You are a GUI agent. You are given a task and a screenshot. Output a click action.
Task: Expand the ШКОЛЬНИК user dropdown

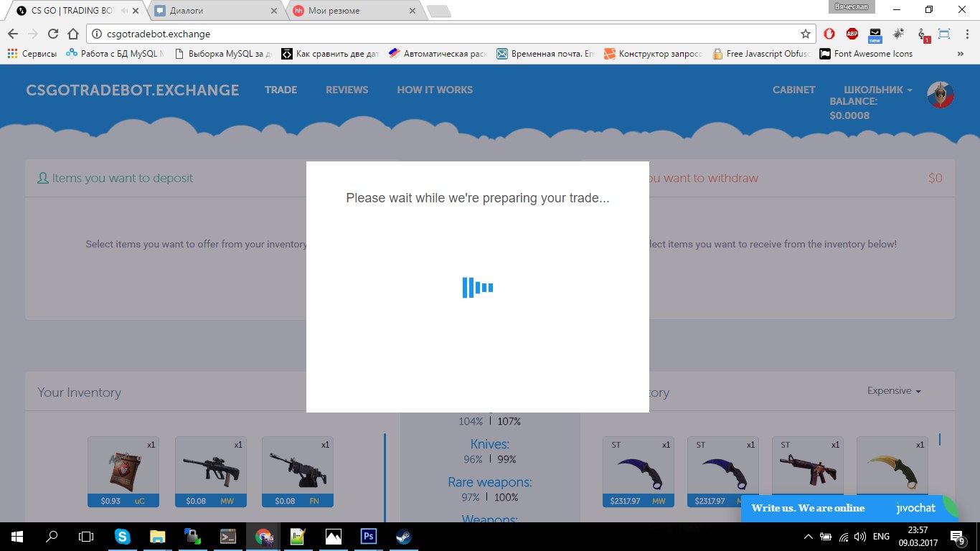pos(878,90)
